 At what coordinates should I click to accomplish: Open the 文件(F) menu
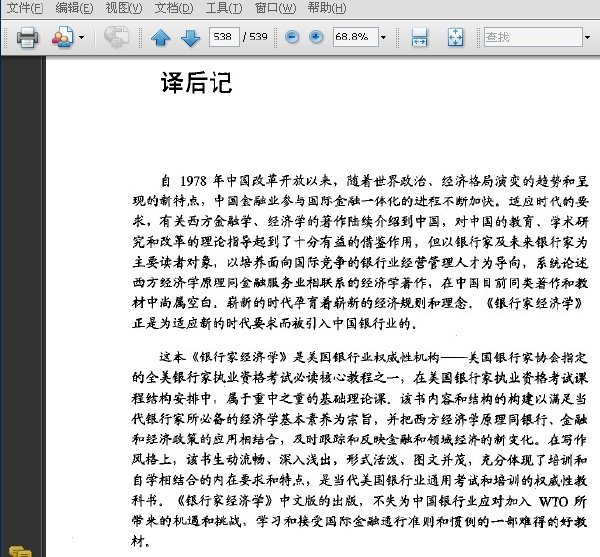(x=24, y=8)
